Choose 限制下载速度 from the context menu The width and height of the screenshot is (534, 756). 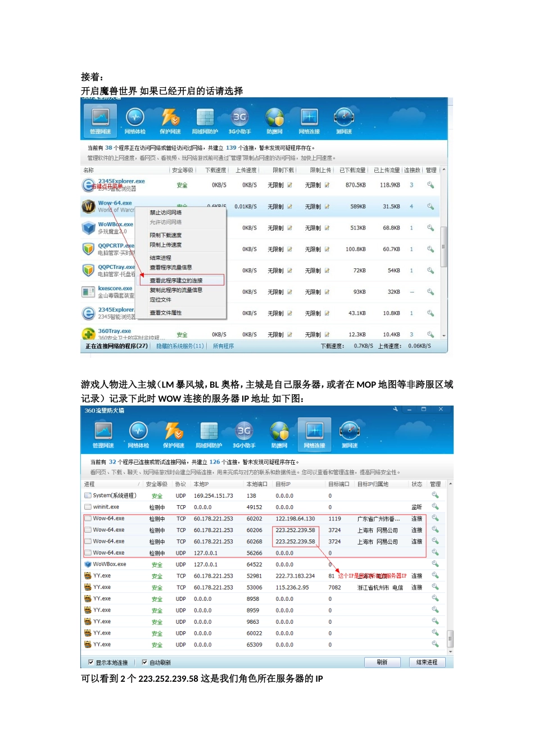point(166,235)
